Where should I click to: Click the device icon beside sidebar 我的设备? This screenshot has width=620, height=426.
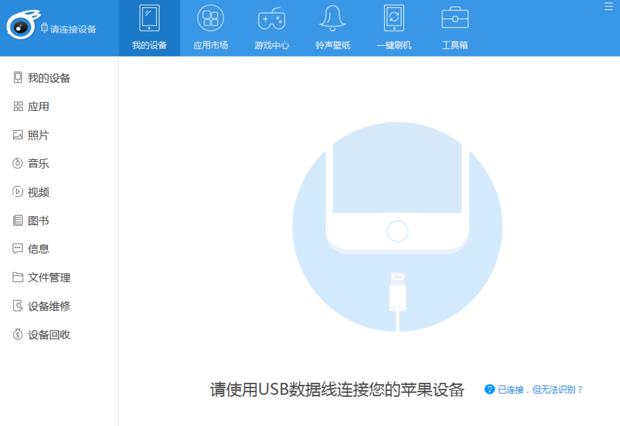pyautogui.click(x=18, y=77)
